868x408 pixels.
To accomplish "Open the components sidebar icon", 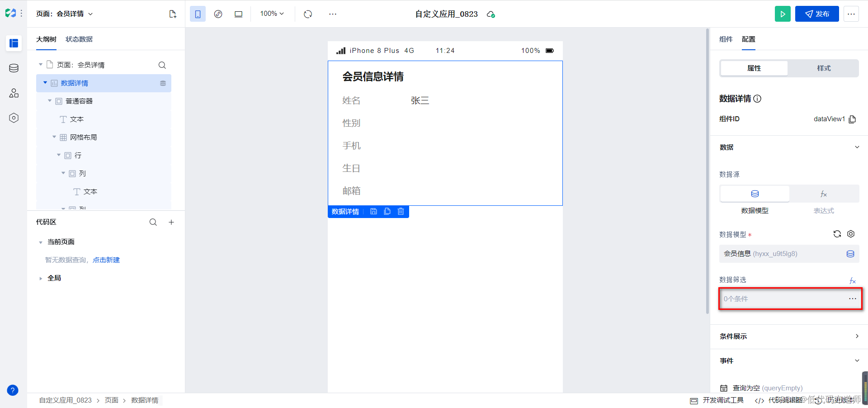I will (x=14, y=93).
